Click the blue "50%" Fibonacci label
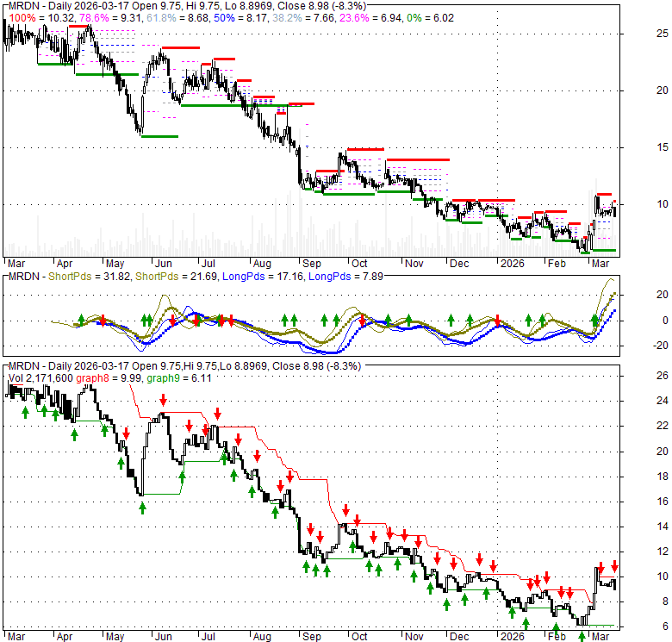The image size is (672, 642). 223,18
